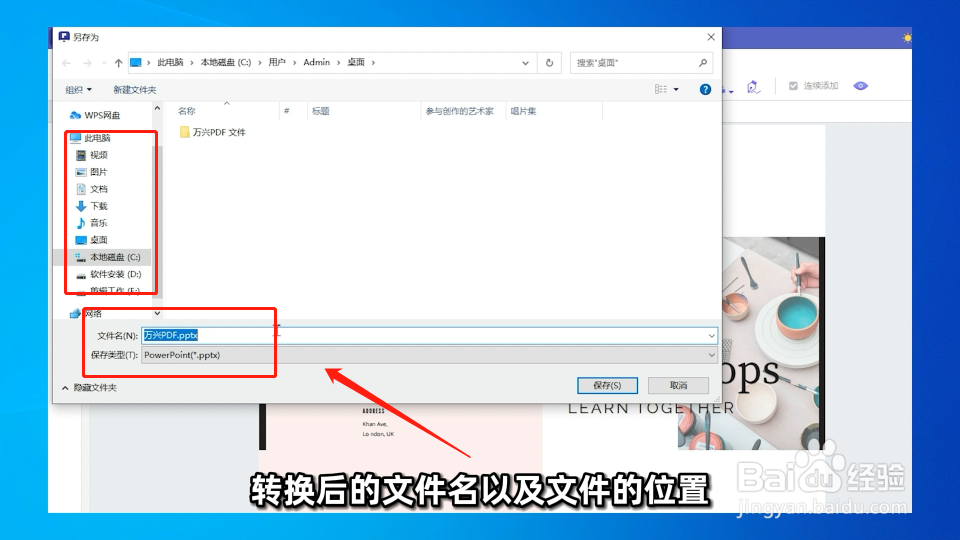This screenshot has width=960, height=540.
Task: Click 新建文件夹 button
Action: coord(135,90)
